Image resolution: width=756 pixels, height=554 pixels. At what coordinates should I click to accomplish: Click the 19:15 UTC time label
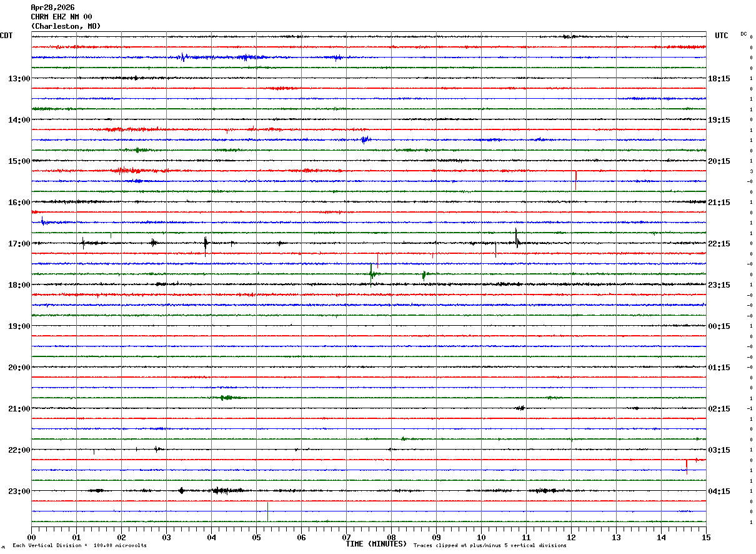[719, 120]
